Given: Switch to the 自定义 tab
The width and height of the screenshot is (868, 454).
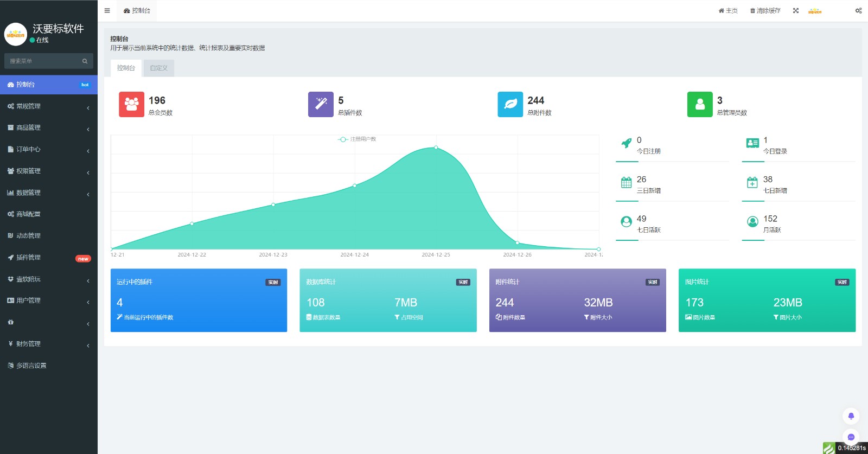Looking at the screenshot, I should pos(159,68).
